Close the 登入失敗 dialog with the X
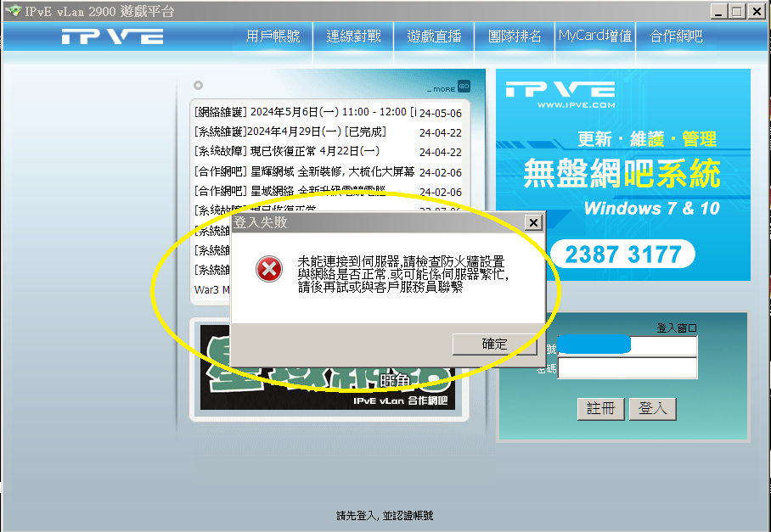 tap(533, 222)
